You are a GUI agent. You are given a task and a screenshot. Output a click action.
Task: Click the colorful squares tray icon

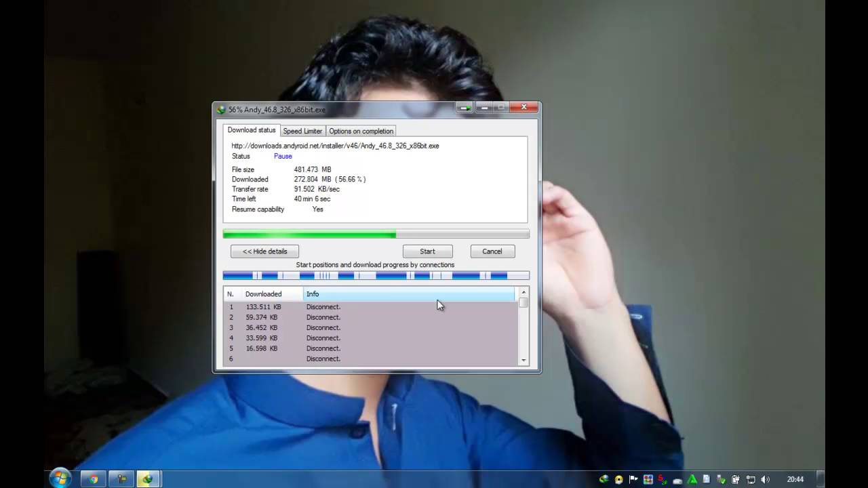[x=648, y=479]
